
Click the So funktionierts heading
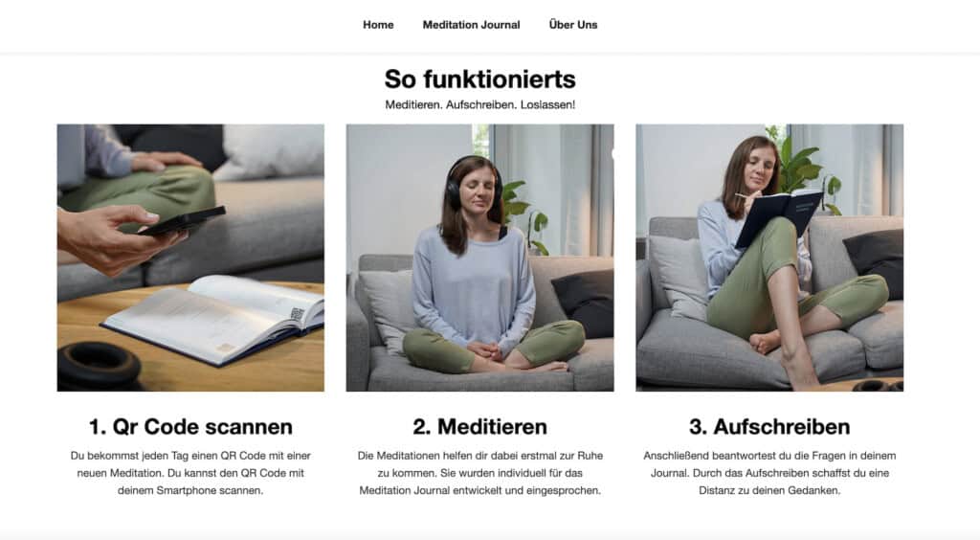pyautogui.click(x=480, y=79)
